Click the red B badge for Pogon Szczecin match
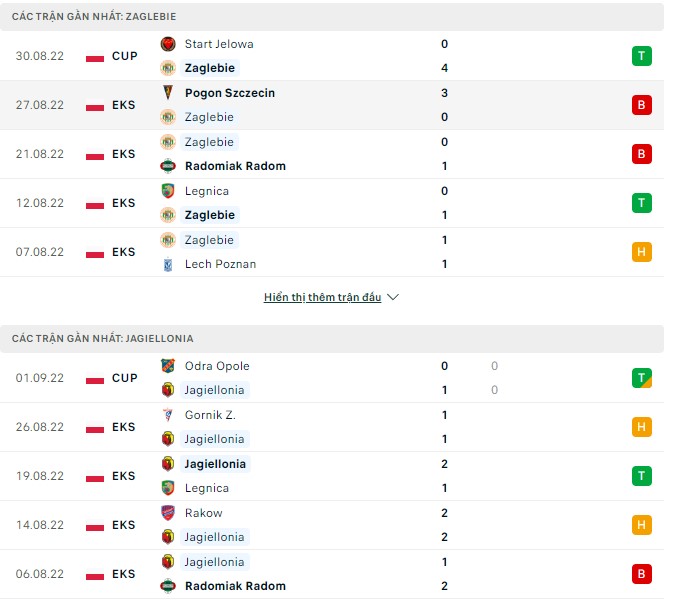Viewport: 673px width, 601px height. point(642,105)
